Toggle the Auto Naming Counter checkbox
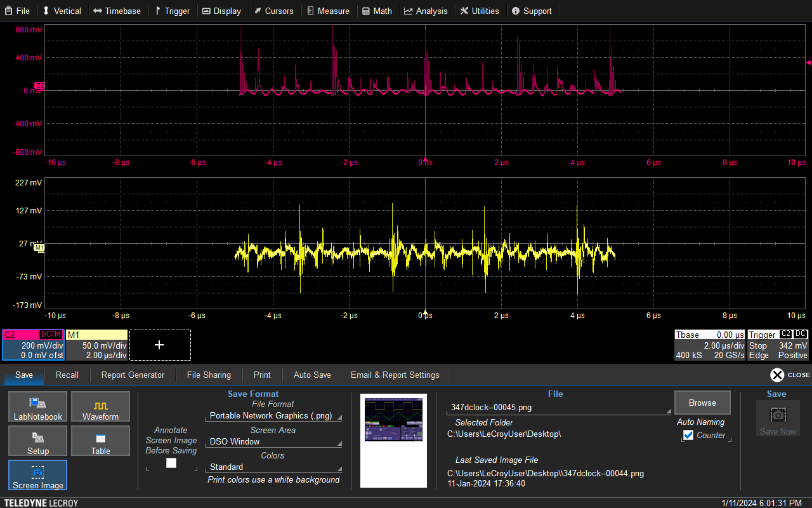Screen dimensions: 812x508 (688, 435)
